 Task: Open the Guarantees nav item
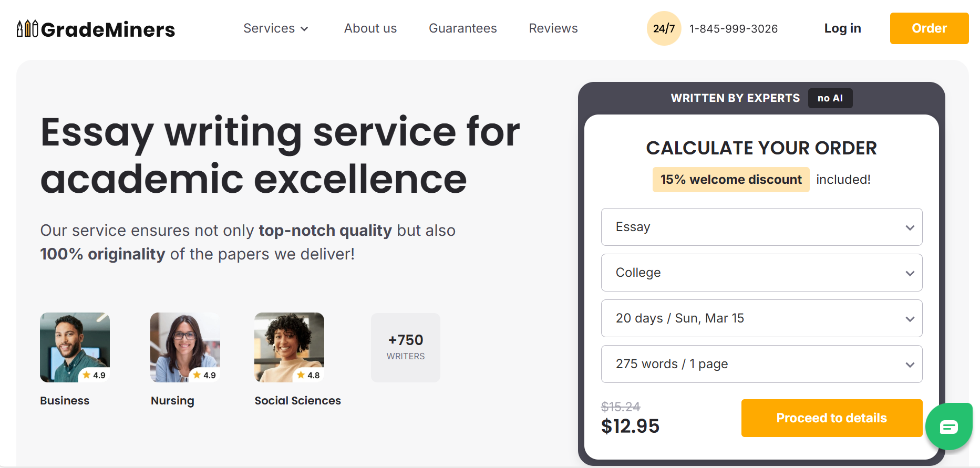462,28
